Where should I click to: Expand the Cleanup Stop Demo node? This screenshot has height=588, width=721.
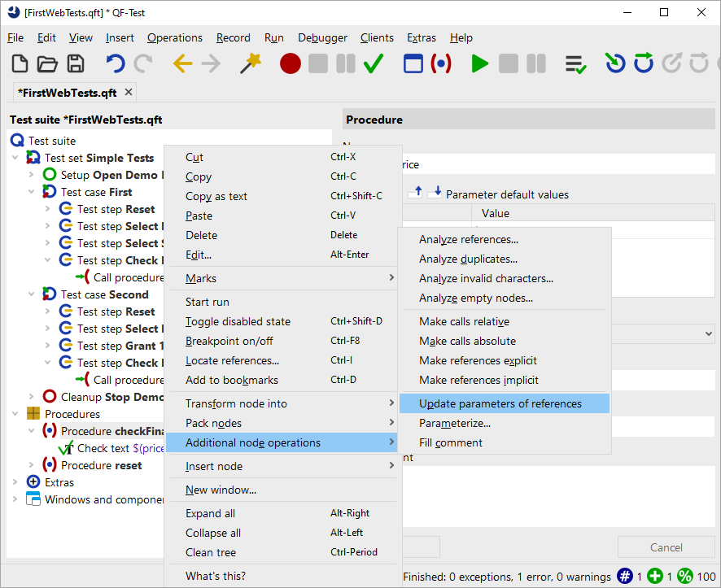[x=31, y=397]
